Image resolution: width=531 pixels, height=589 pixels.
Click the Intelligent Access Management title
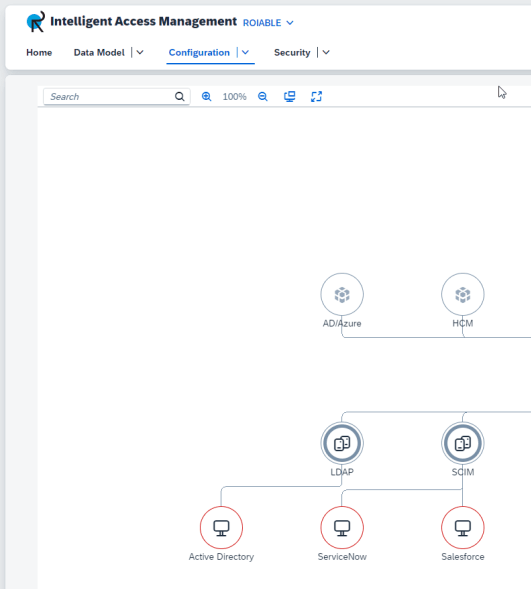[143, 21]
